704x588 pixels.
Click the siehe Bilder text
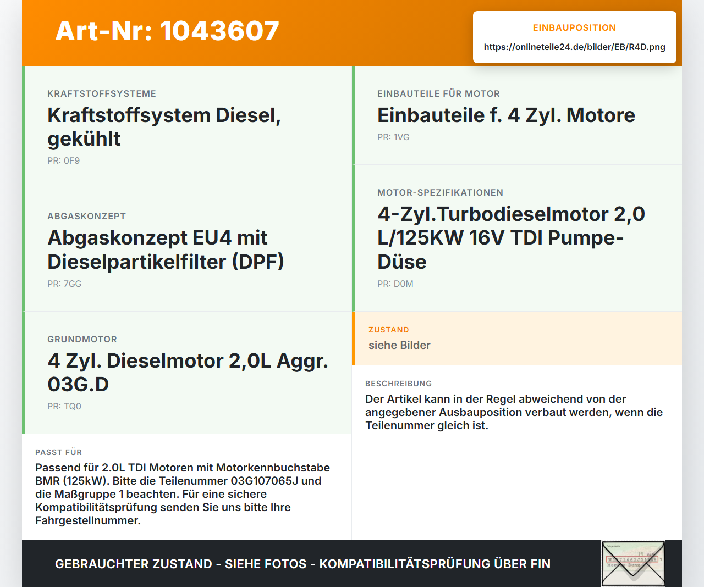click(x=399, y=346)
